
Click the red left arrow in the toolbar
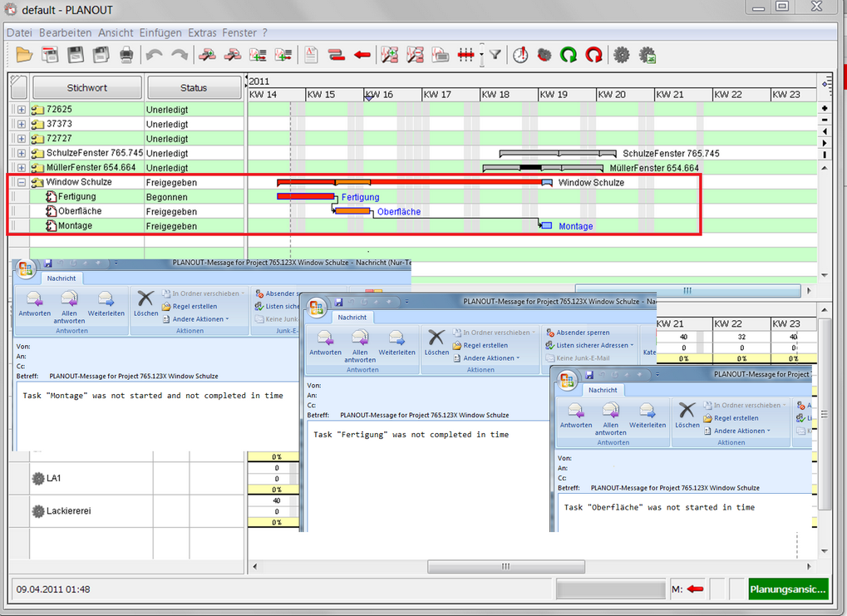coord(362,55)
